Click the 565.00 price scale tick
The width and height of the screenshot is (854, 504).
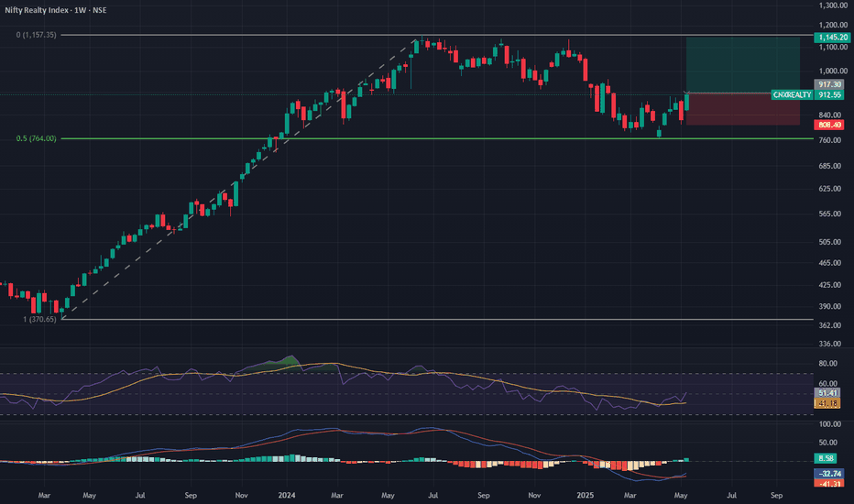(830, 214)
